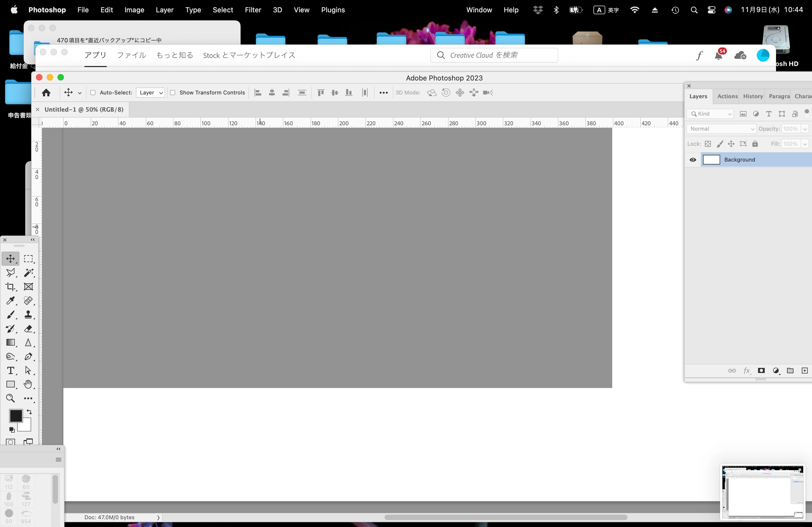812x527 pixels.
Task: Open the Normal blend mode dropdown
Action: pyautogui.click(x=721, y=129)
